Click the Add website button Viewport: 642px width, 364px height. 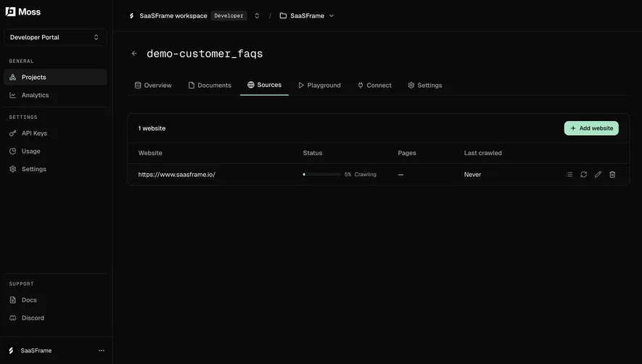click(x=591, y=128)
